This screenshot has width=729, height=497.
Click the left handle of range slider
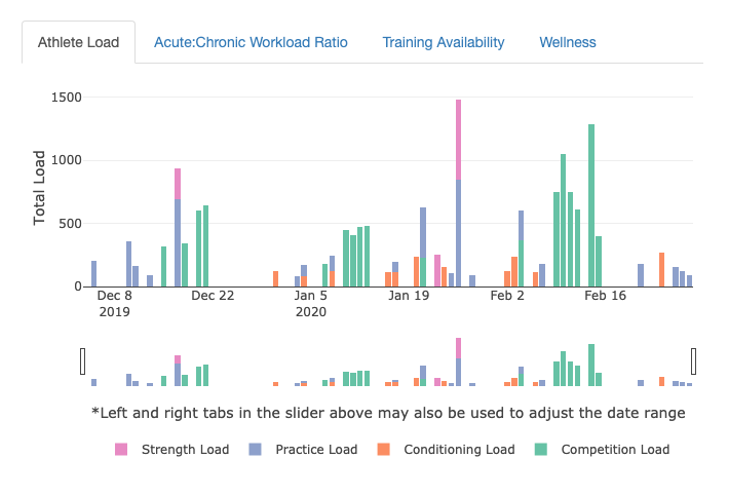click(83, 361)
